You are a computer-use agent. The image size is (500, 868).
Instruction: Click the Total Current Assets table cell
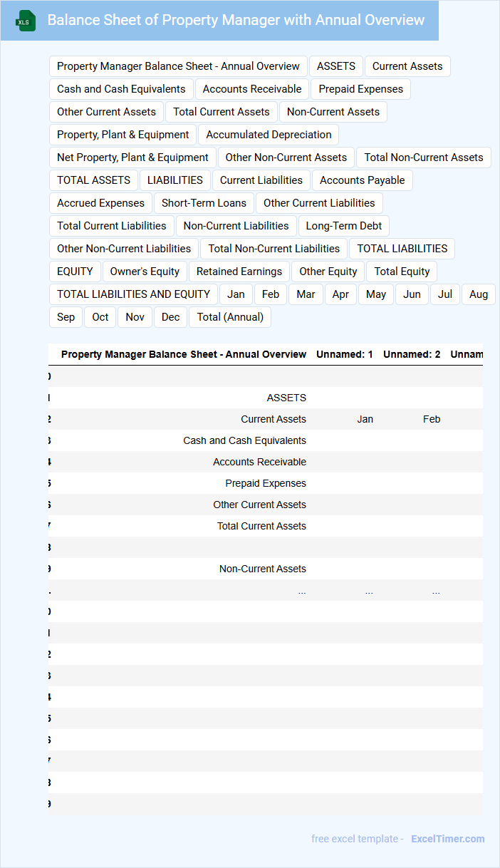click(261, 526)
